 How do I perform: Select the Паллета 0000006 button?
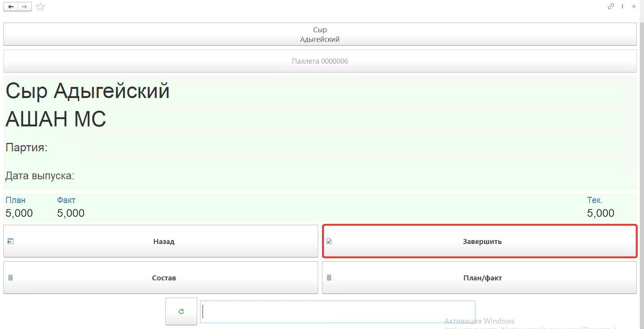pos(320,61)
